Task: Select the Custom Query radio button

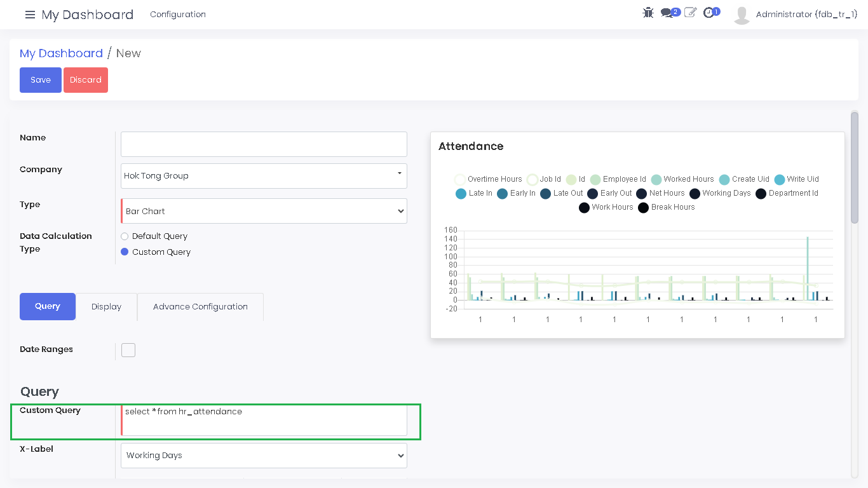Action: pyautogui.click(x=125, y=252)
